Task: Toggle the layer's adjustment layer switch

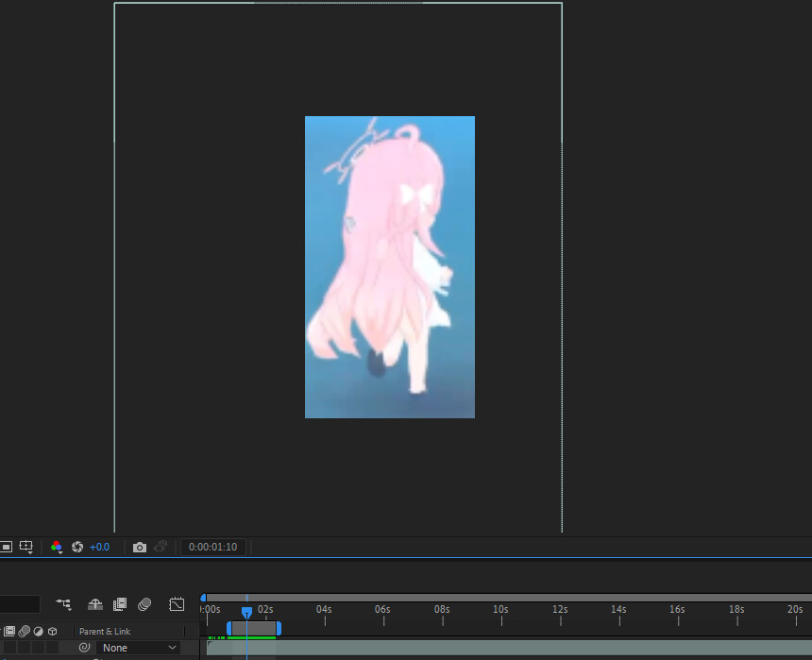Action: [x=38, y=648]
